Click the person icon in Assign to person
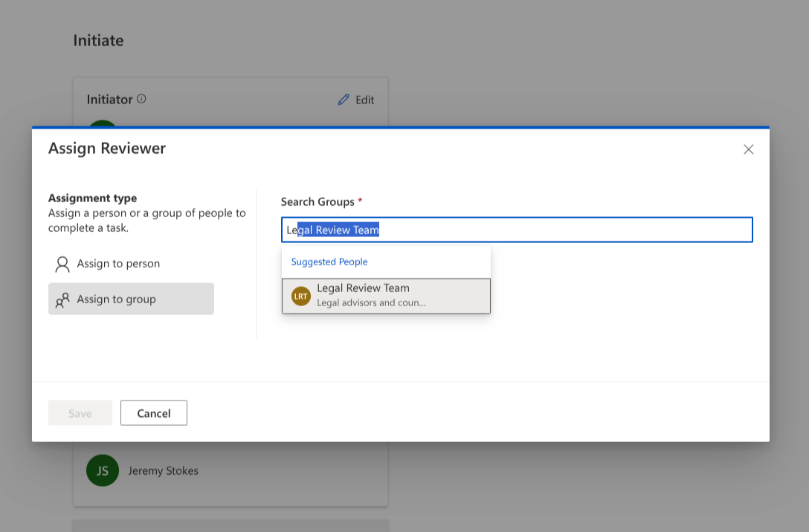809x532 pixels. pos(62,264)
